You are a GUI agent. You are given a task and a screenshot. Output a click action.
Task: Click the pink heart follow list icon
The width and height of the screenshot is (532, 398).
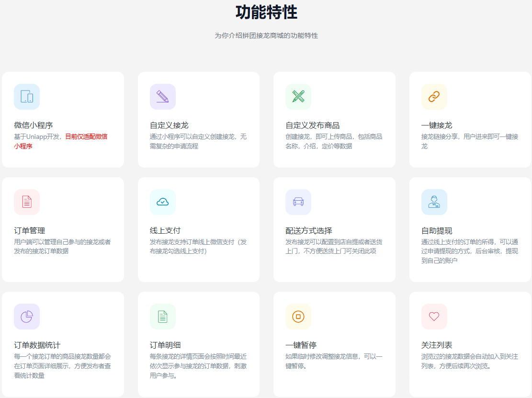tap(434, 317)
